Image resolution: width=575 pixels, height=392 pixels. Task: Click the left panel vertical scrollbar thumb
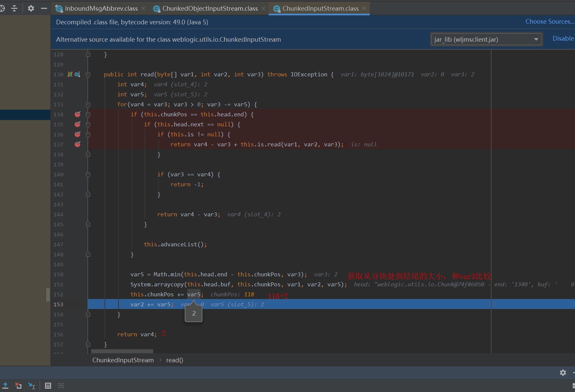pos(48,295)
